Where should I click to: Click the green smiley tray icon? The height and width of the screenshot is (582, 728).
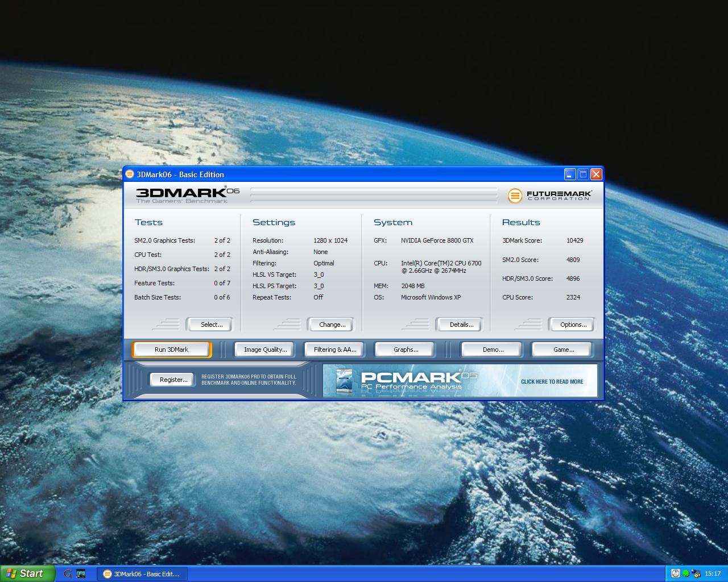pyautogui.click(x=685, y=573)
